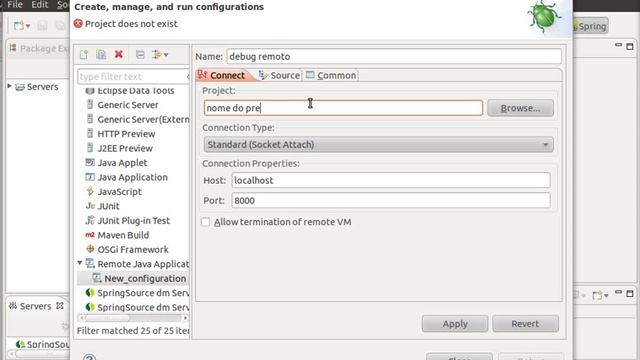Viewport: 640px width, 360px height.
Task: Select J2EE Preview configuration type
Action: point(125,148)
